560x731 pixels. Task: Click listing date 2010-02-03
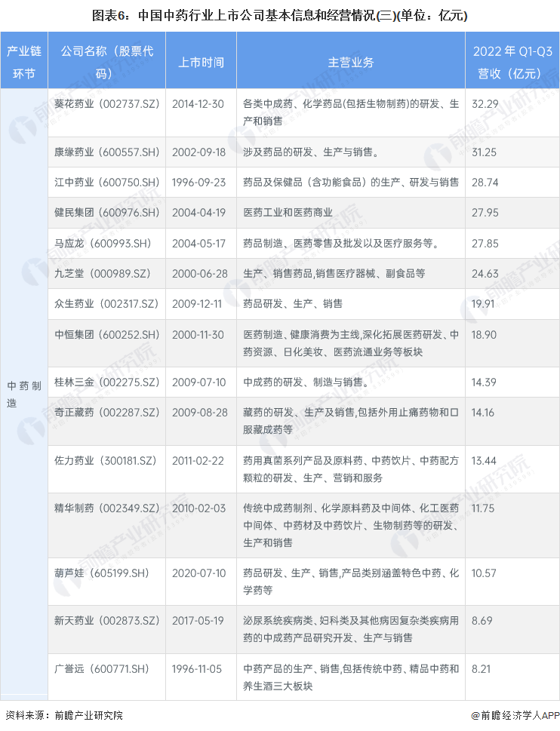tap(198, 508)
